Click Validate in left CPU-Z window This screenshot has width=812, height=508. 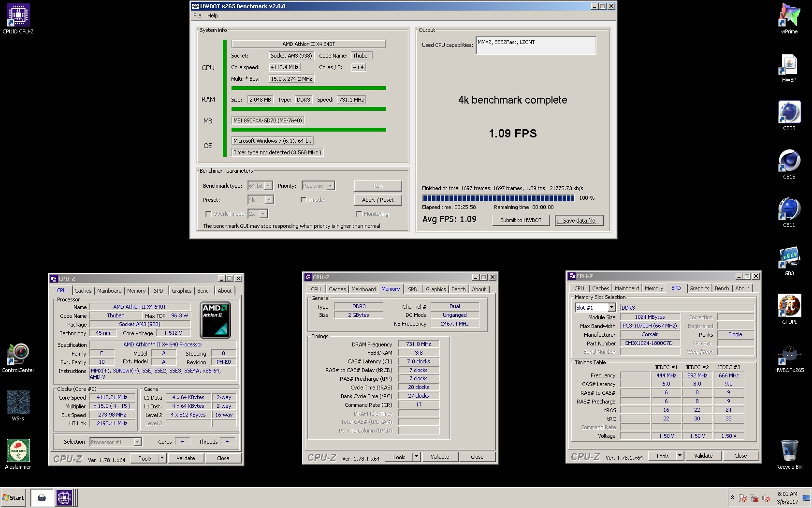[186, 458]
